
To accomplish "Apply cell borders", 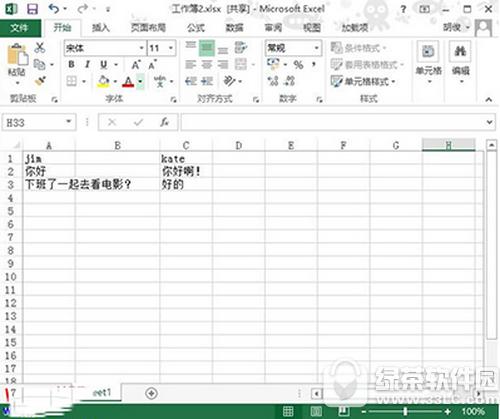I will pos(72,81).
